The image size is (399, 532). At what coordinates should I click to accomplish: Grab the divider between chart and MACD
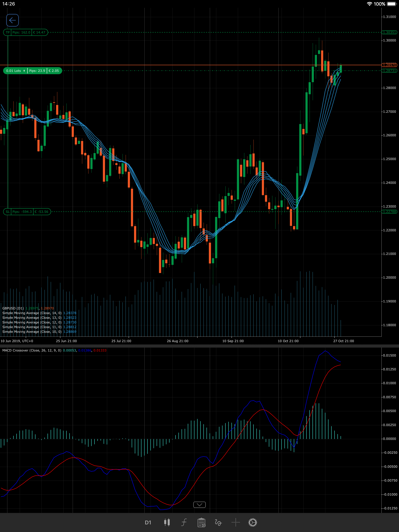(x=199, y=346)
